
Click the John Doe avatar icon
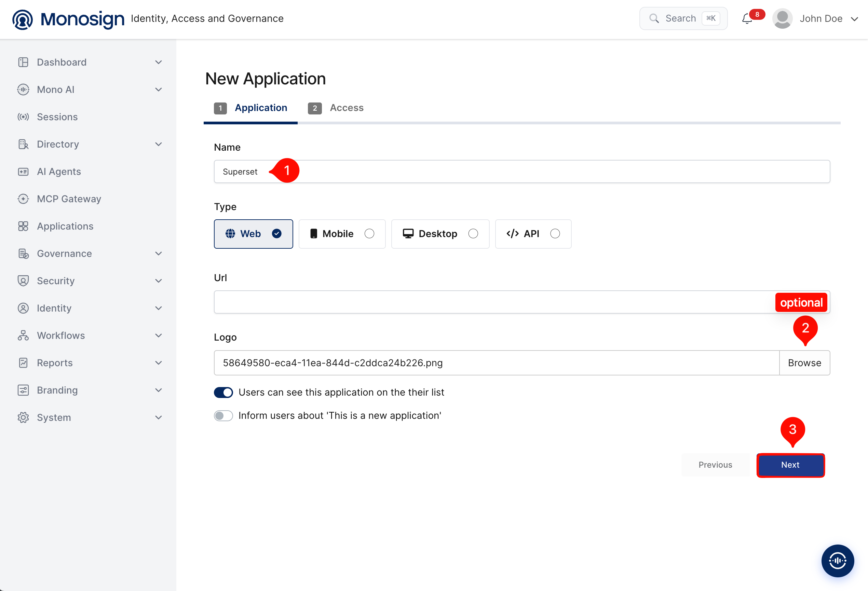[782, 19]
